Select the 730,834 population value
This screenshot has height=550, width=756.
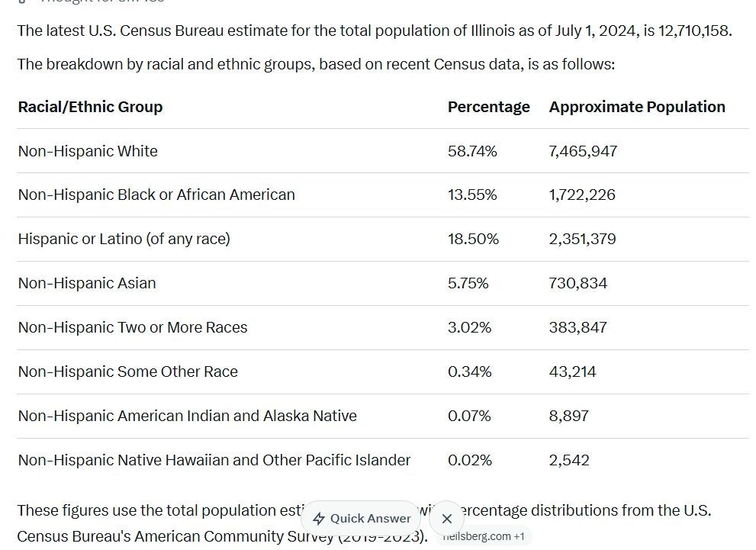[577, 283]
